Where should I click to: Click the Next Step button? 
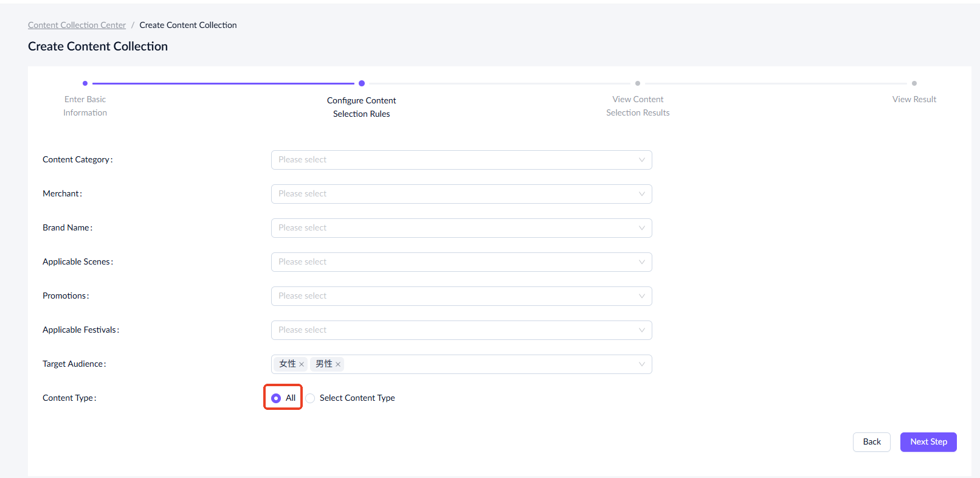tap(928, 442)
